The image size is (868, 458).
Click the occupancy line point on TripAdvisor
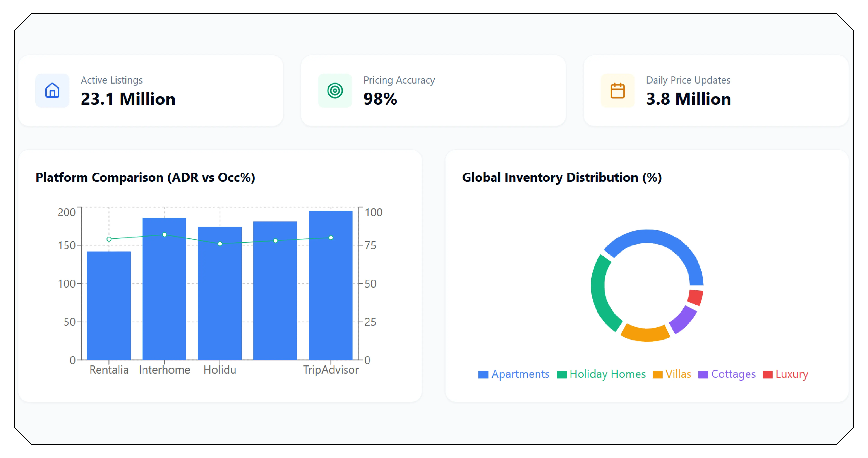click(x=331, y=238)
